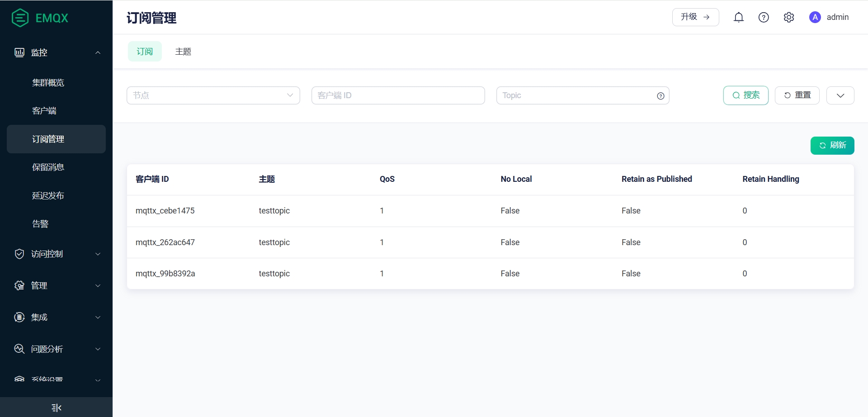
Task: Click the EMQX logo
Action: 40,18
